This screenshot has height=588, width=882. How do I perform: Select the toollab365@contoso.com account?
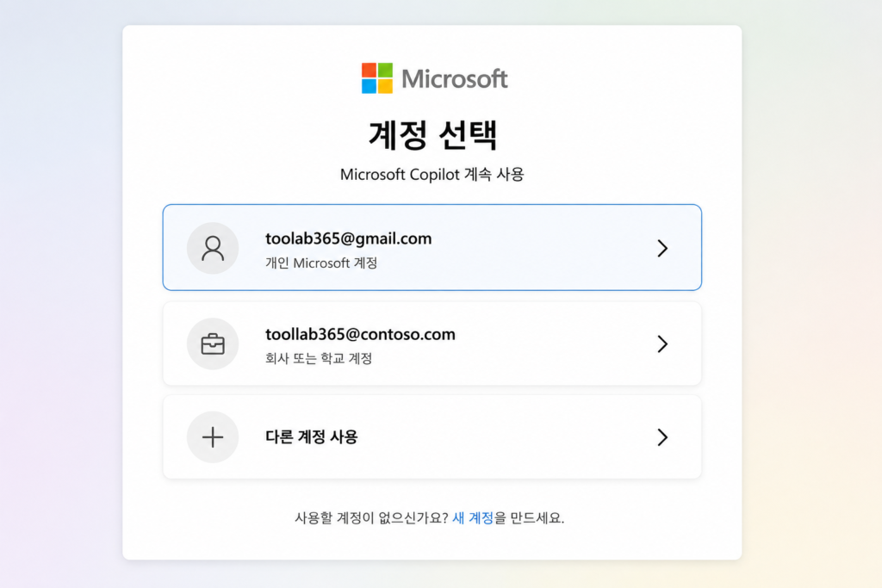[432, 344]
